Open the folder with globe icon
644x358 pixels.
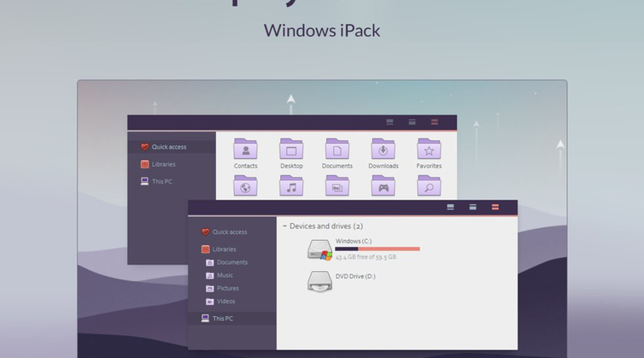(245, 187)
